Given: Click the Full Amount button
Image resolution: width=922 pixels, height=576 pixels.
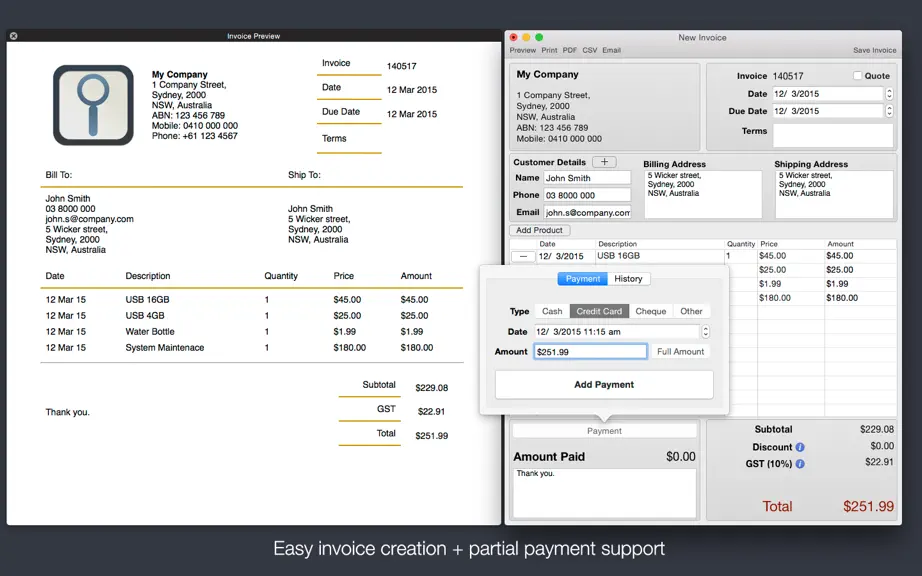Looking at the screenshot, I should (x=680, y=351).
